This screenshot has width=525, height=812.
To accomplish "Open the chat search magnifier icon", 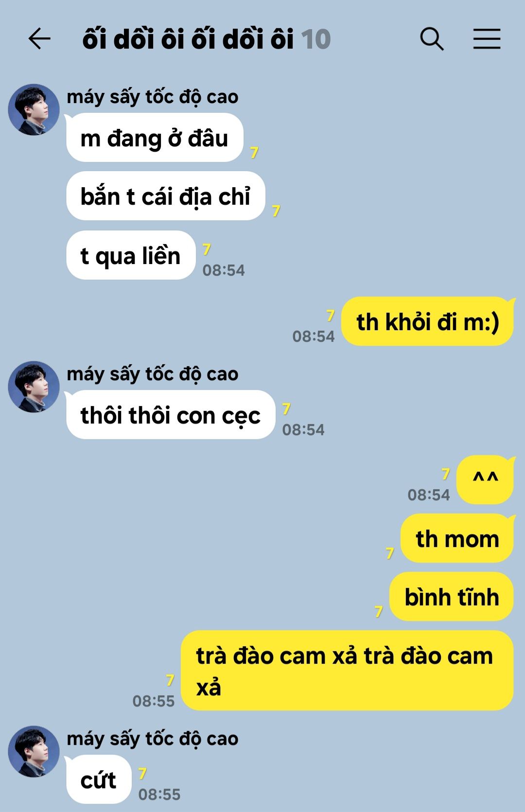I will [x=432, y=39].
